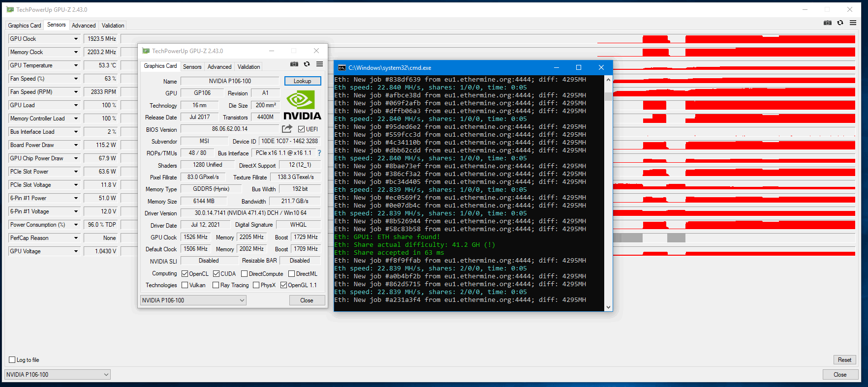
Task: Click BIOS export share icon
Action: (287, 129)
